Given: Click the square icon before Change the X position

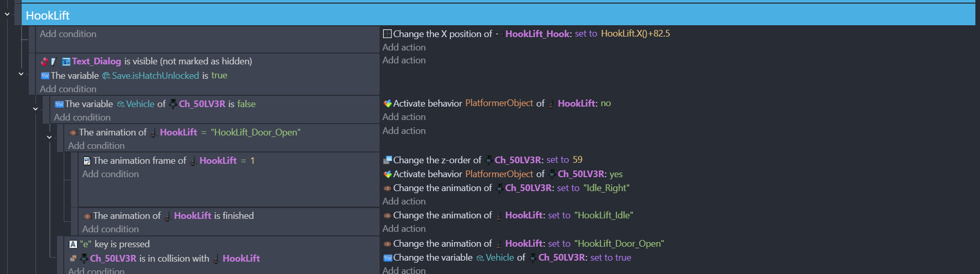Looking at the screenshot, I should 387,34.
